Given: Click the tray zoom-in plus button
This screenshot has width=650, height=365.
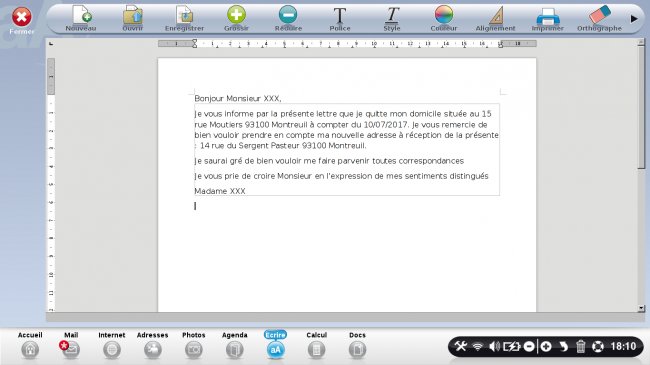Looking at the screenshot, I should tap(546, 346).
